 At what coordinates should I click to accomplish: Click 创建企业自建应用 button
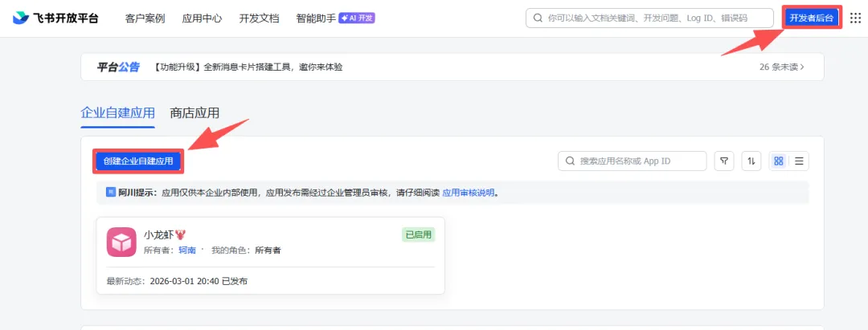pyautogui.click(x=138, y=161)
